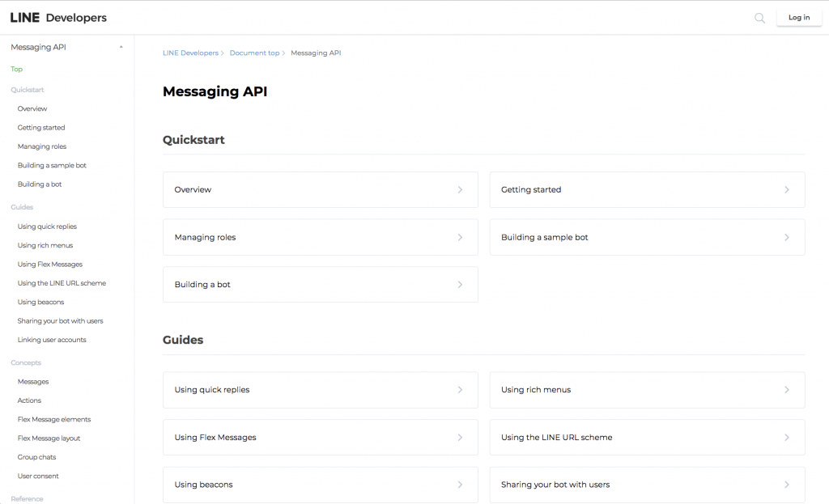Click the search magnifier icon
The width and height of the screenshot is (829, 504).
pos(759,18)
